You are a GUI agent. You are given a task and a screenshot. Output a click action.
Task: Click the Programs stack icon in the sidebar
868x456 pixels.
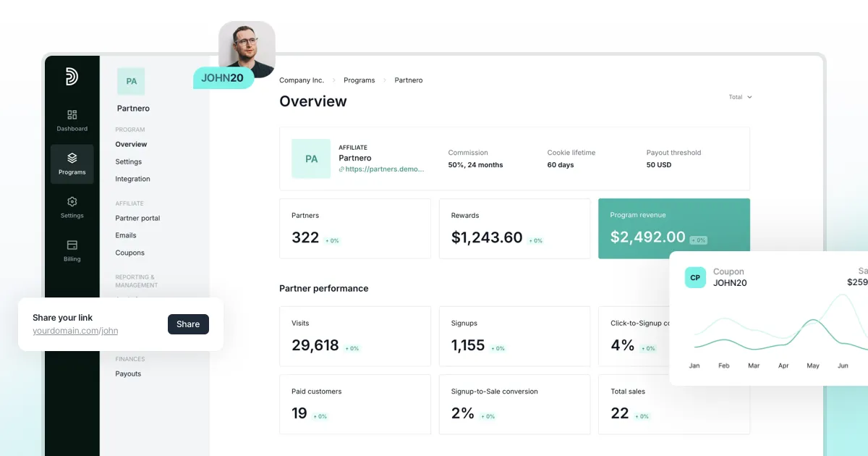(72, 159)
